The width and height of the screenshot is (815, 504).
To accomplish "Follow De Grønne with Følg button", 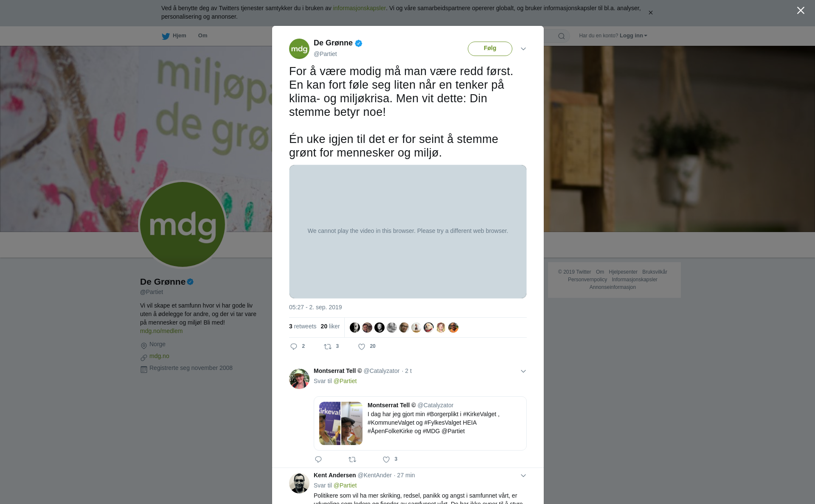I will [x=490, y=48].
